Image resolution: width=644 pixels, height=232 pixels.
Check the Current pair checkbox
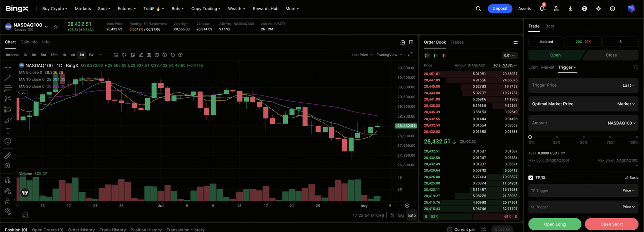pyautogui.click(x=450, y=230)
